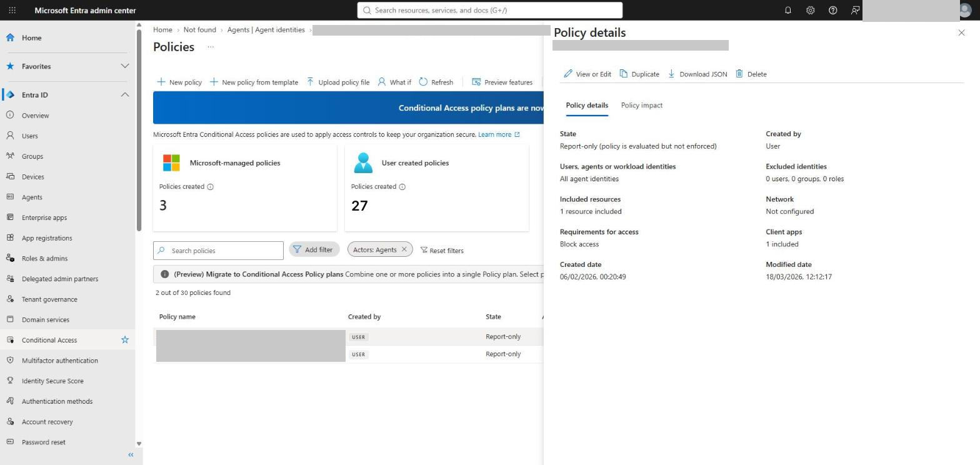Select the Policy details tab

pos(587,105)
